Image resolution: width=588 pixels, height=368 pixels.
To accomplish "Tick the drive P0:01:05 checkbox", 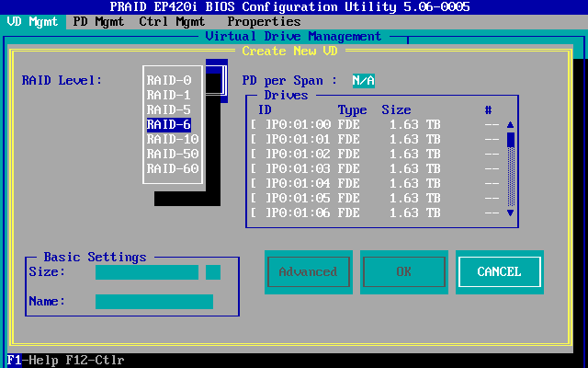I will [x=261, y=198].
